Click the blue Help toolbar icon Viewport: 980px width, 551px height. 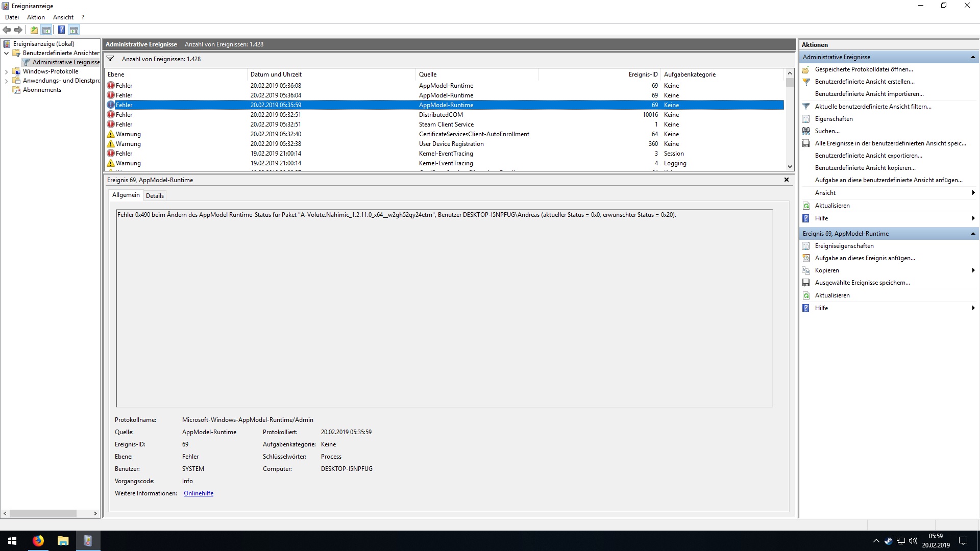[61, 30]
